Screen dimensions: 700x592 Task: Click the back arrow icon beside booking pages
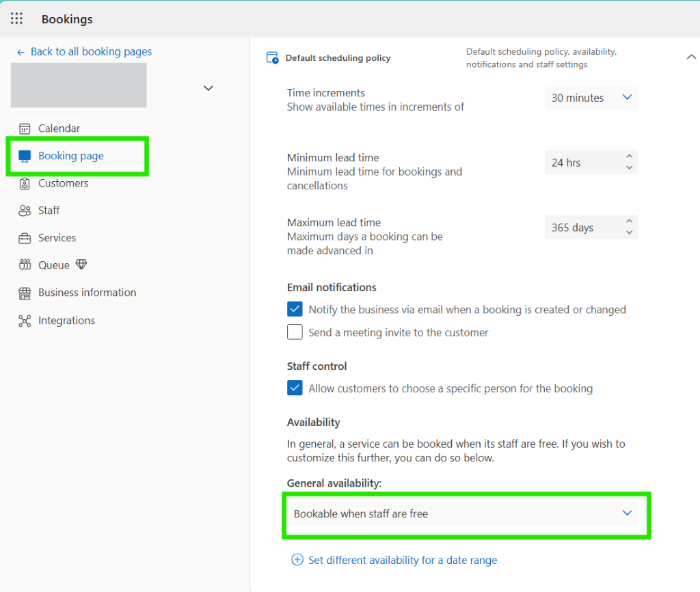21,52
